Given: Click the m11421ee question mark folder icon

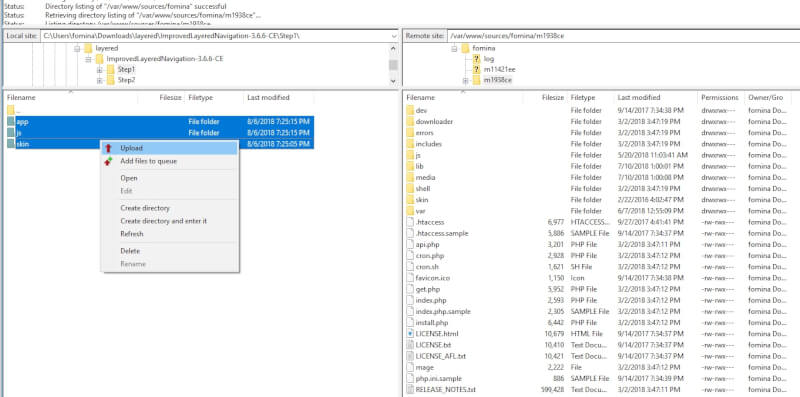Looking at the screenshot, I should [x=476, y=69].
